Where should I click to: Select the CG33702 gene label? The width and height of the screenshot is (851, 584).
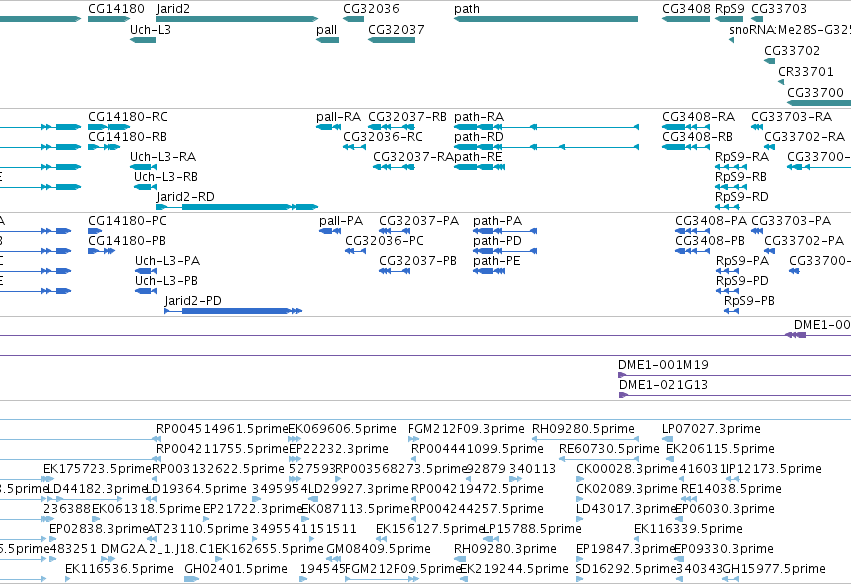792,50
